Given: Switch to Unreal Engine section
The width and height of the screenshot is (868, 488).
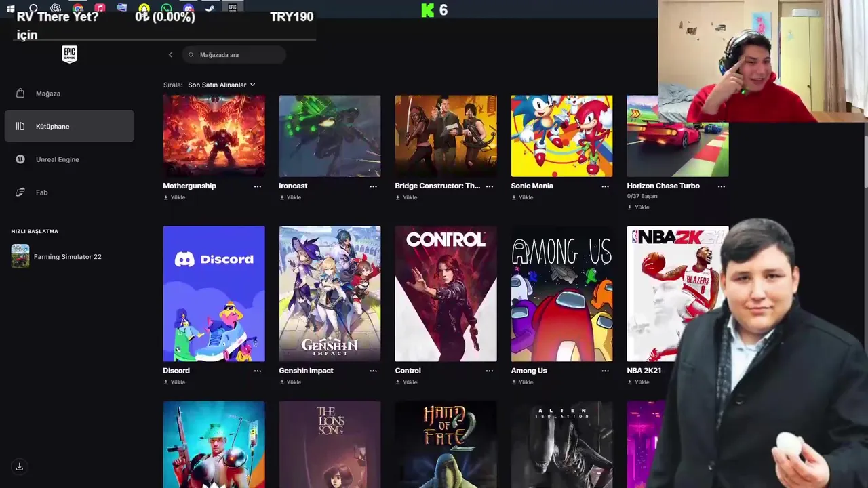Looking at the screenshot, I should pos(69,159).
